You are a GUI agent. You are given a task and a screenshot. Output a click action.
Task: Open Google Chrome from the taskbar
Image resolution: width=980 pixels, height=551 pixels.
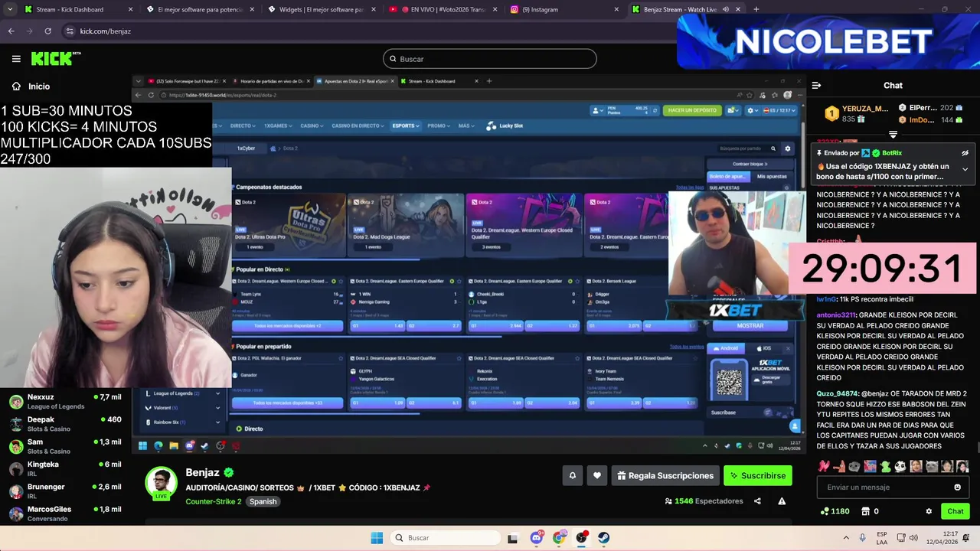559,538
